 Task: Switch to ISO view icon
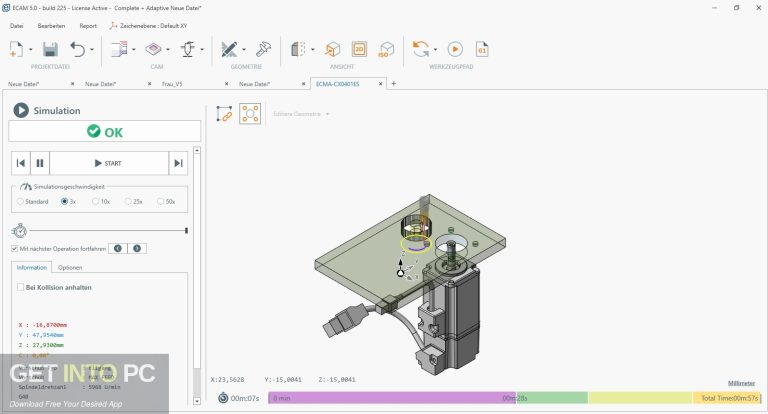pos(387,49)
